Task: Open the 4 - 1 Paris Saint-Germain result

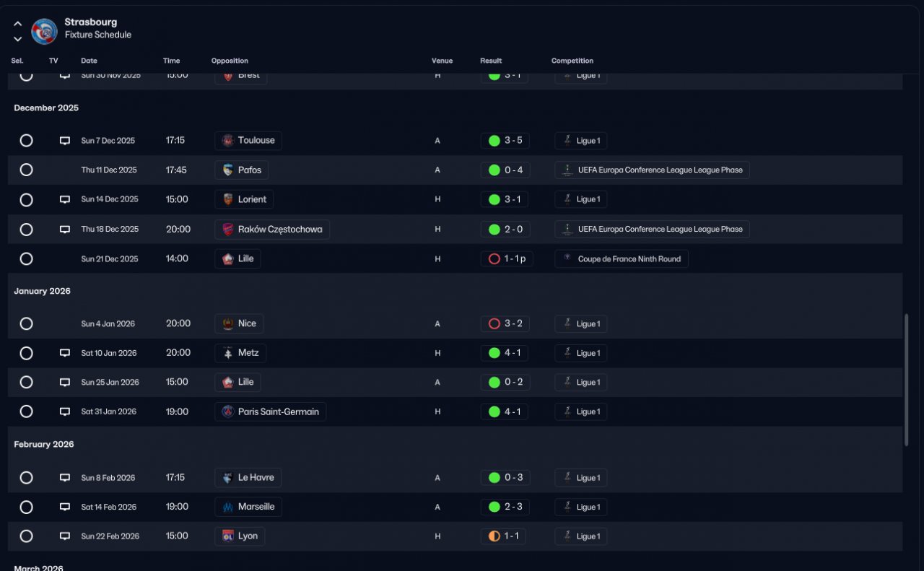Action: tap(505, 411)
